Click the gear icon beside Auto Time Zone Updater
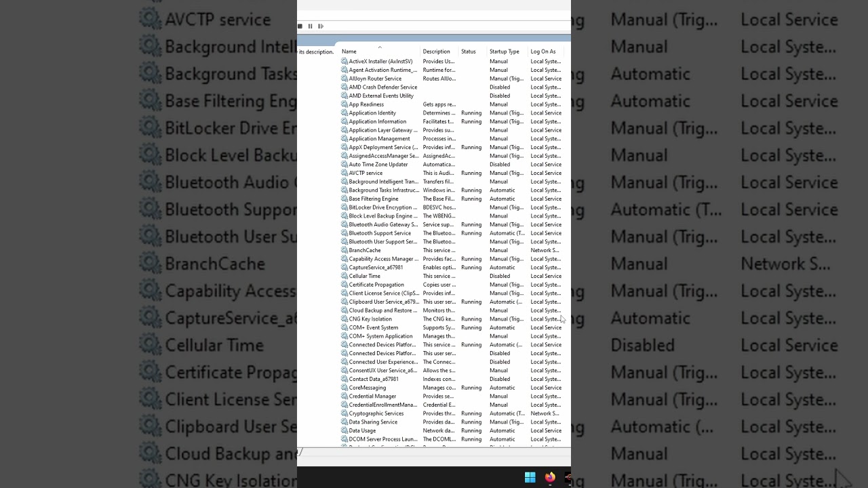The width and height of the screenshot is (868, 488). [344, 165]
